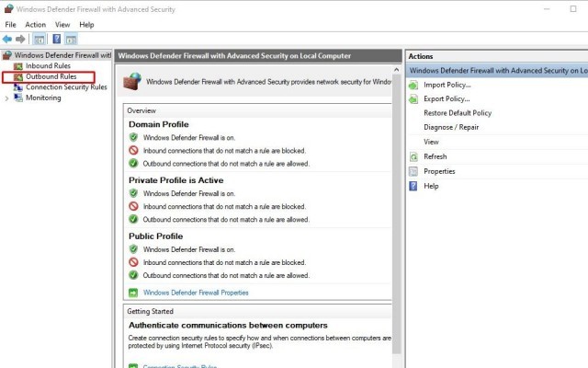Select the Inbound Rules icon
The width and height of the screenshot is (588, 368).
18,66
